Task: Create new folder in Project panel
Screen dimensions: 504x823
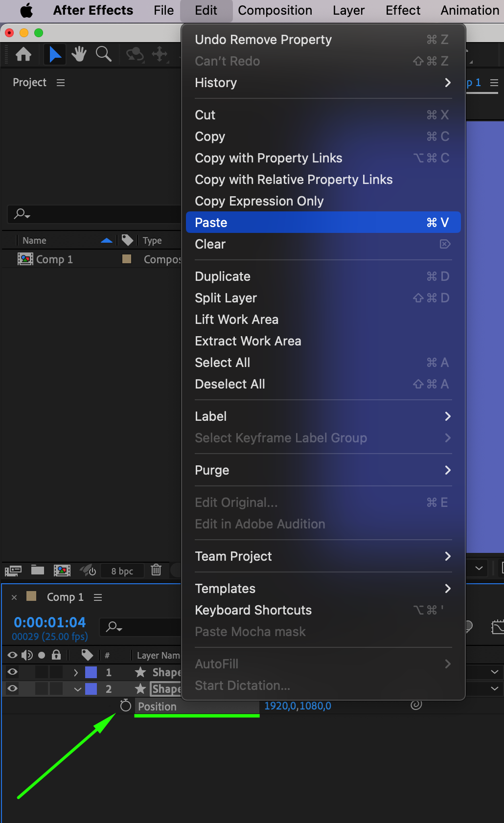Action: [38, 570]
